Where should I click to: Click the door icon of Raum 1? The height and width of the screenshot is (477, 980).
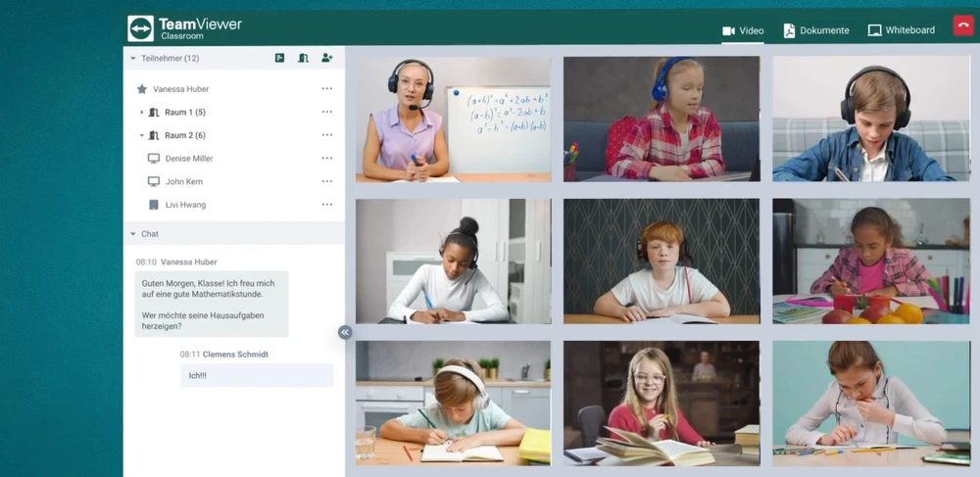[x=154, y=113]
